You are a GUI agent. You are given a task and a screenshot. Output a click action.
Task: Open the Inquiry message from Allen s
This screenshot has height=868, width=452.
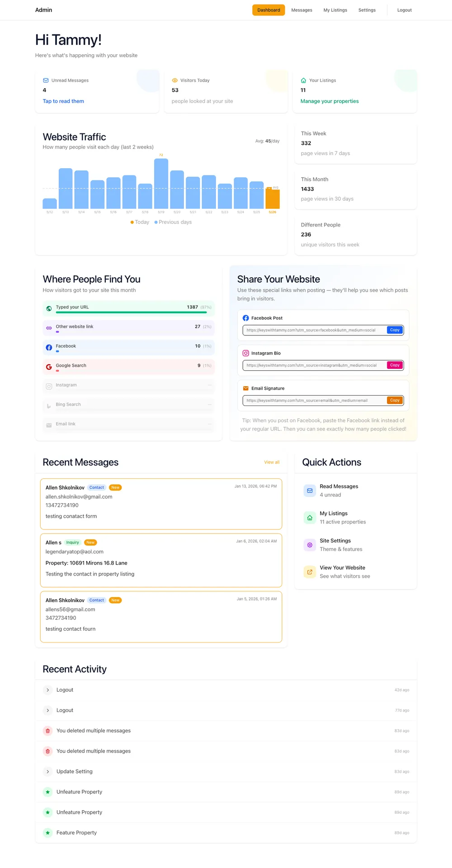point(161,561)
